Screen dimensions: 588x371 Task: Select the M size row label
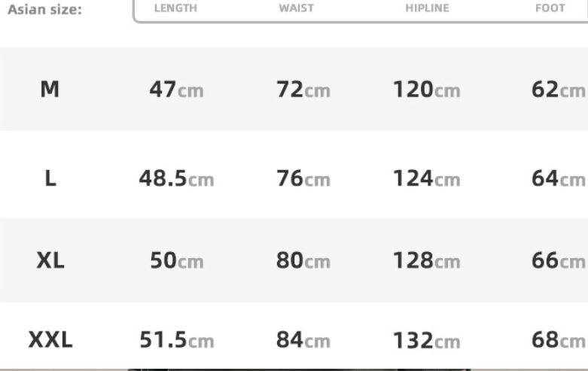coord(50,90)
